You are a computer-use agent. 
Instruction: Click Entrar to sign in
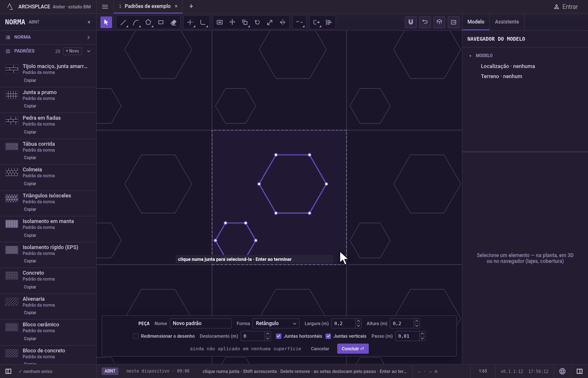point(566,7)
